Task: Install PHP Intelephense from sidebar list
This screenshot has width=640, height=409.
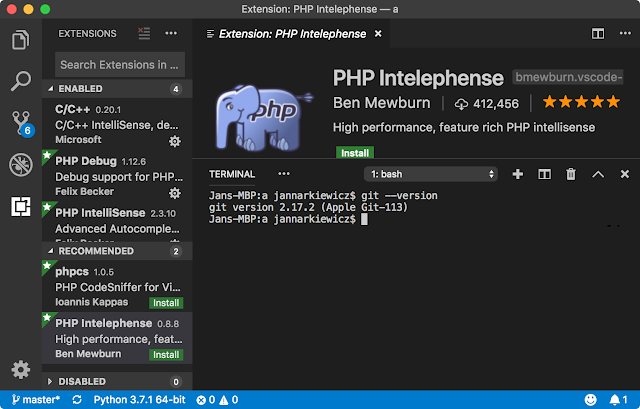Action: point(166,355)
